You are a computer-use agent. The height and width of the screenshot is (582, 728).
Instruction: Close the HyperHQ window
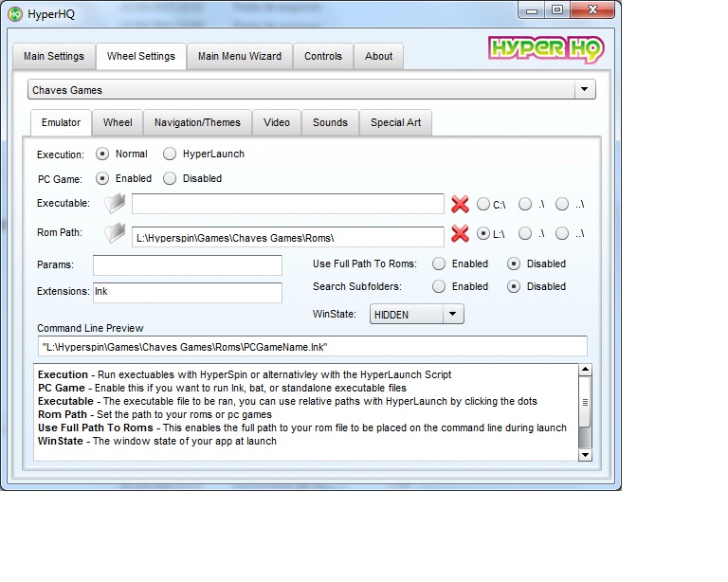tap(592, 10)
